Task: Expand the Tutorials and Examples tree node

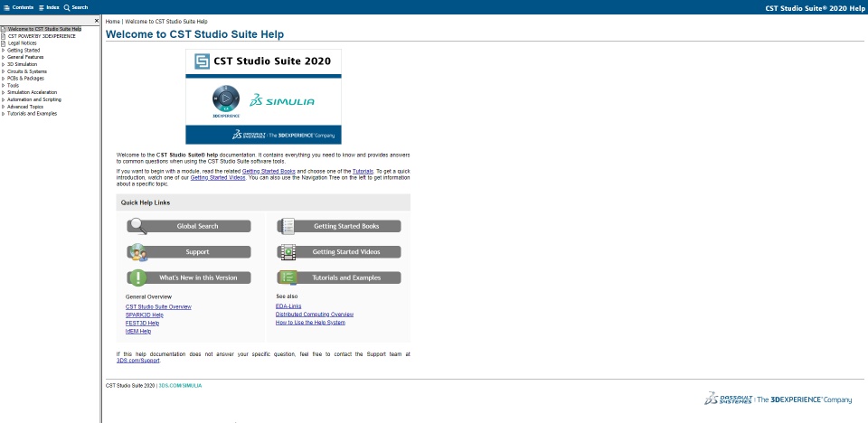Action: point(4,114)
